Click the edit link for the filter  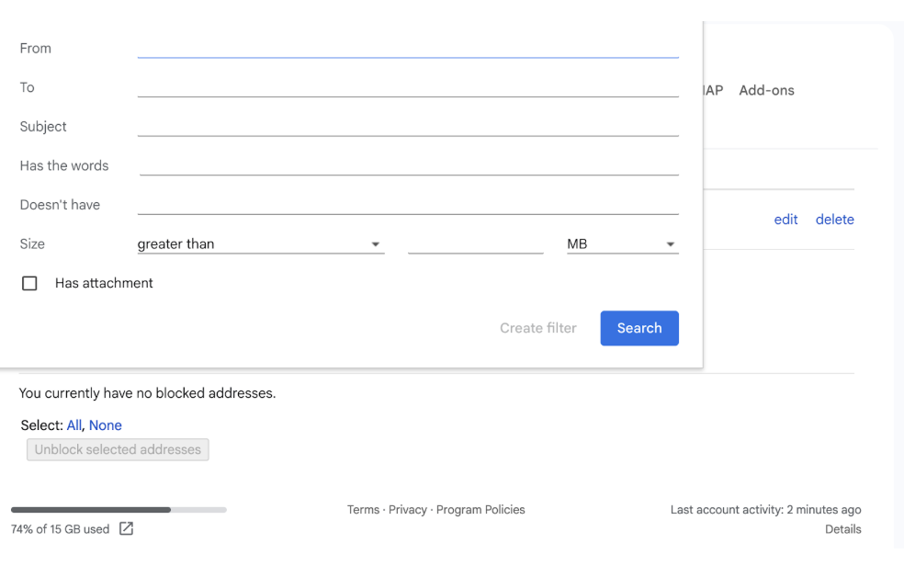[x=785, y=220]
